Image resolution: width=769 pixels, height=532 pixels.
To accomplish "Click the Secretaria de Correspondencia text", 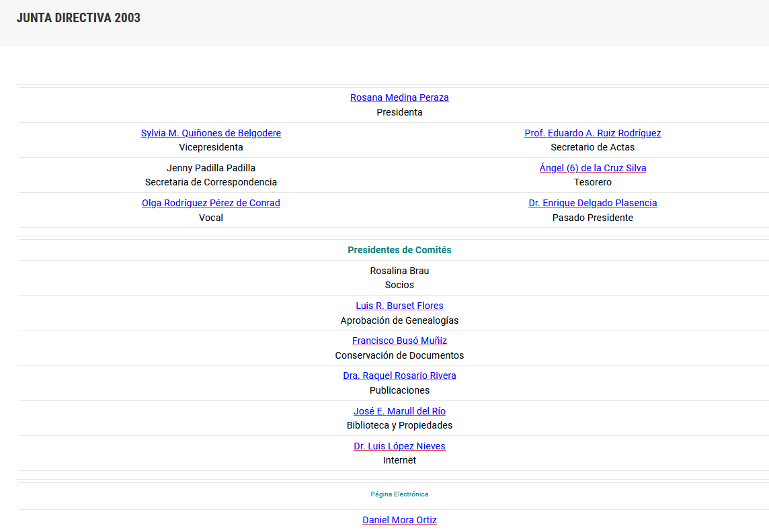I will pyautogui.click(x=210, y=182).
